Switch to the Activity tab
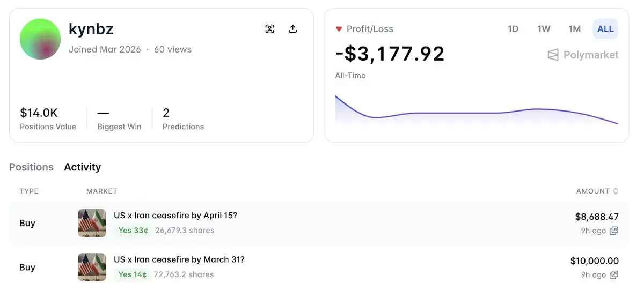The width and height of the screenshot is (644, 297). 83,167
